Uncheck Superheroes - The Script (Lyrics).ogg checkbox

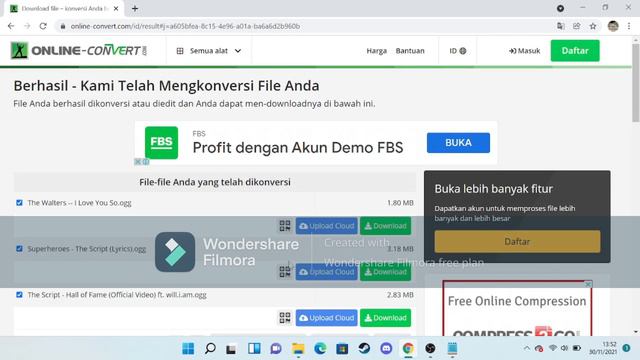pos(19,249)
